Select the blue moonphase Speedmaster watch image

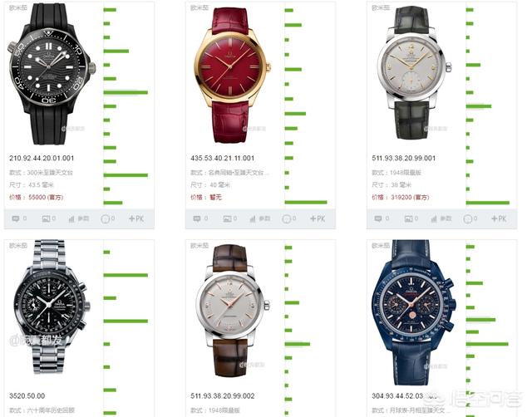click(415, 312)
